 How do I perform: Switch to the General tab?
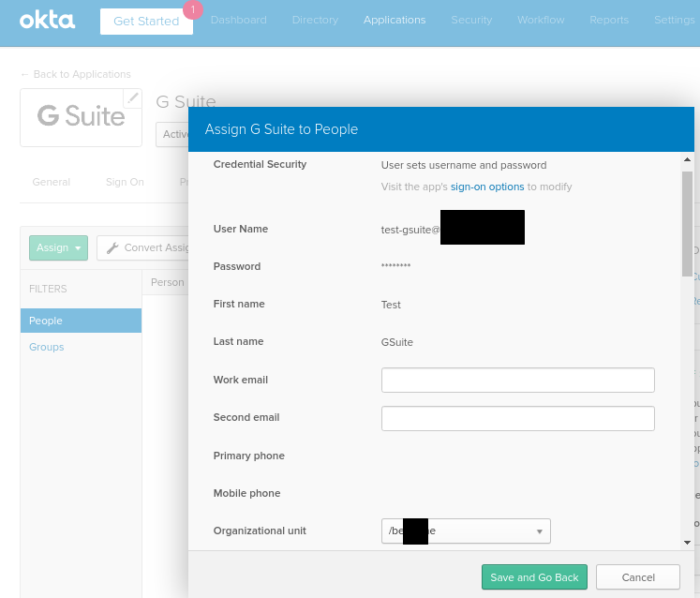[x=52, y=182]
